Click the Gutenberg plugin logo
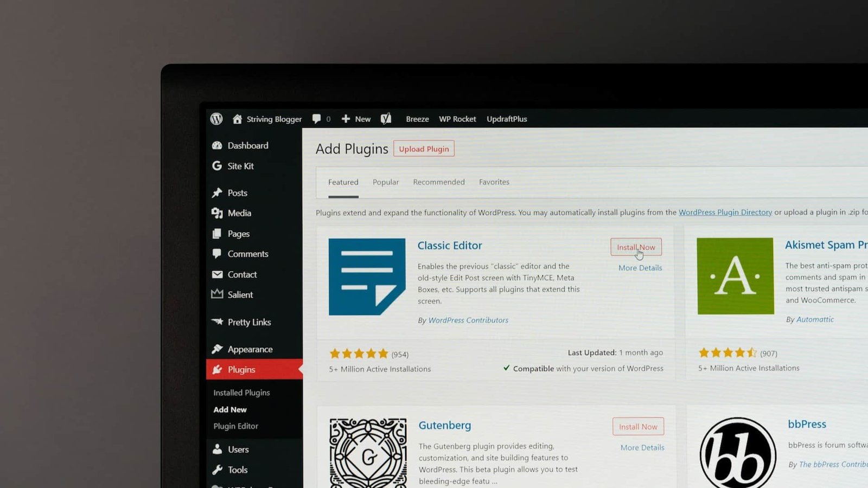The image size is (868, 488). click(368, 453)
